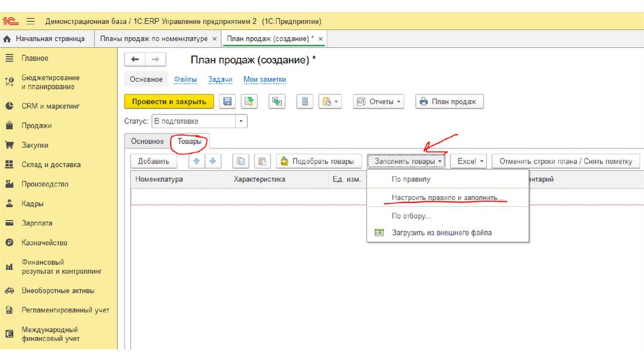644x361 pixels.
Task: Click the green document movements icon
Action: 277,101
